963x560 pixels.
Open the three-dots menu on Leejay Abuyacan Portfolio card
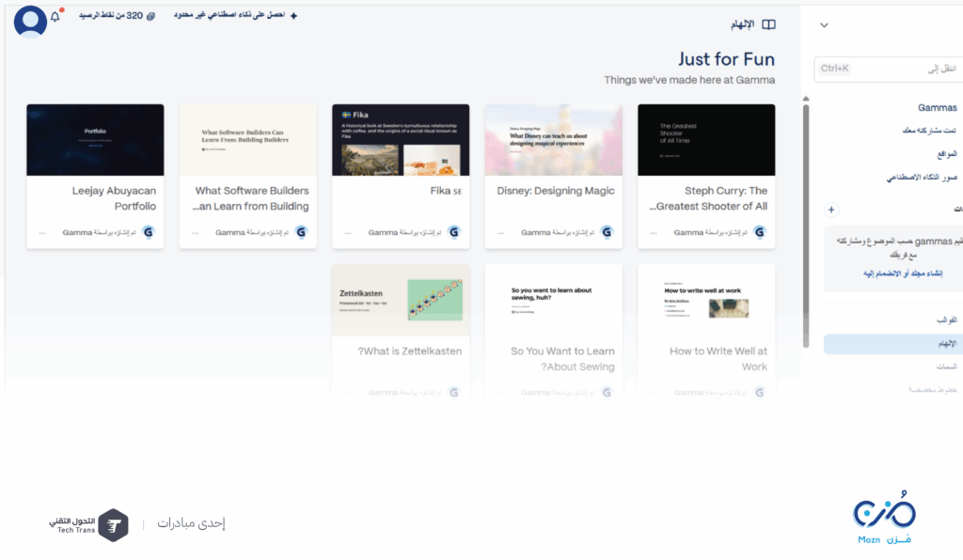tap(42, 233)
